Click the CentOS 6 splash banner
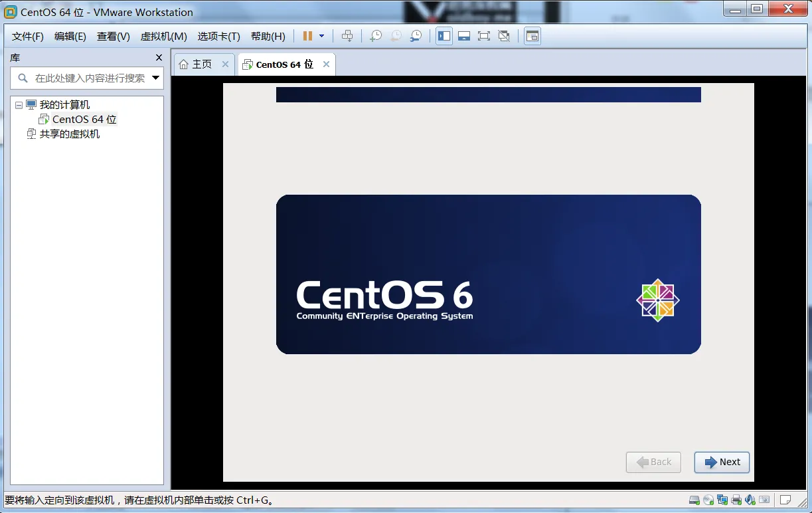The height and width of the screenshot is (513, 812). pos(489,274)
